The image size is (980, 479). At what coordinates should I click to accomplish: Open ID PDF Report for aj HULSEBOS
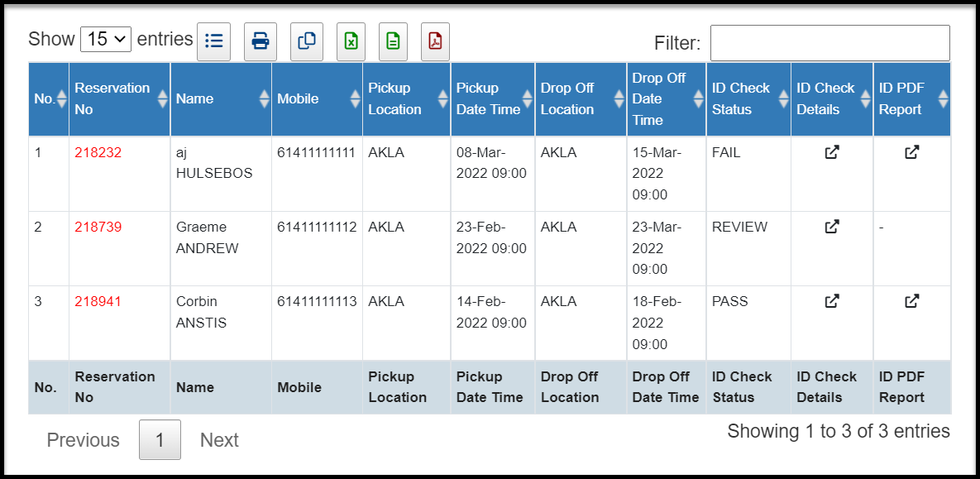[912, 152]
